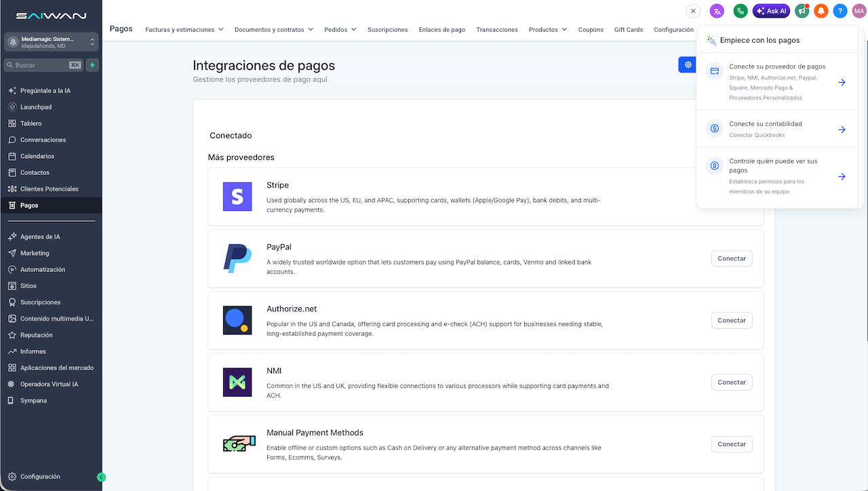Click the PayPal logo

click(x=237, y=258)
